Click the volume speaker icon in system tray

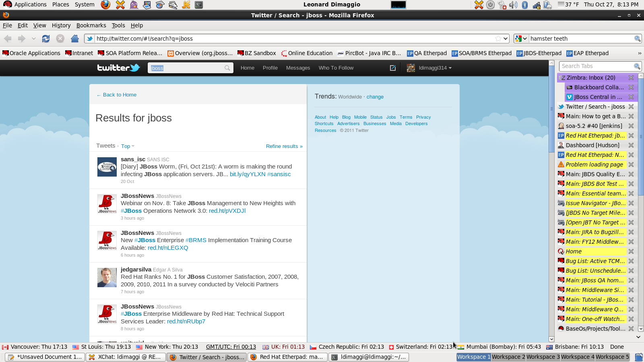click(513, 5)
